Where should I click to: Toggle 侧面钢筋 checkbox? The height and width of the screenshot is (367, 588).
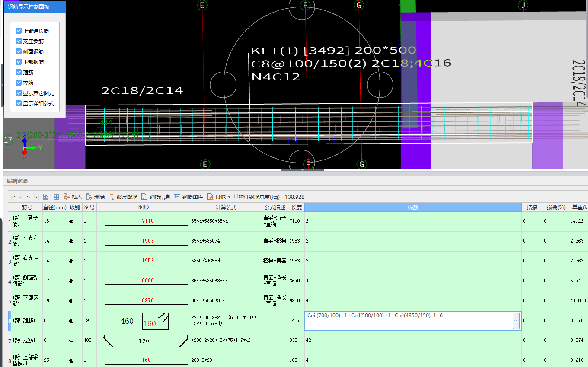(19, 51)
